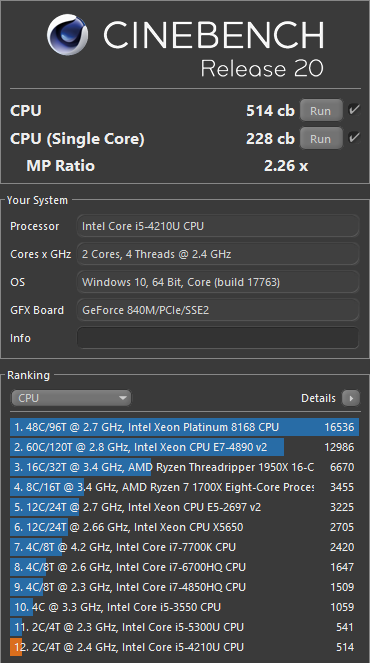Select ranking row Core i7-7700K
This screenshot has width=370, height=663.
click(185, 547)
